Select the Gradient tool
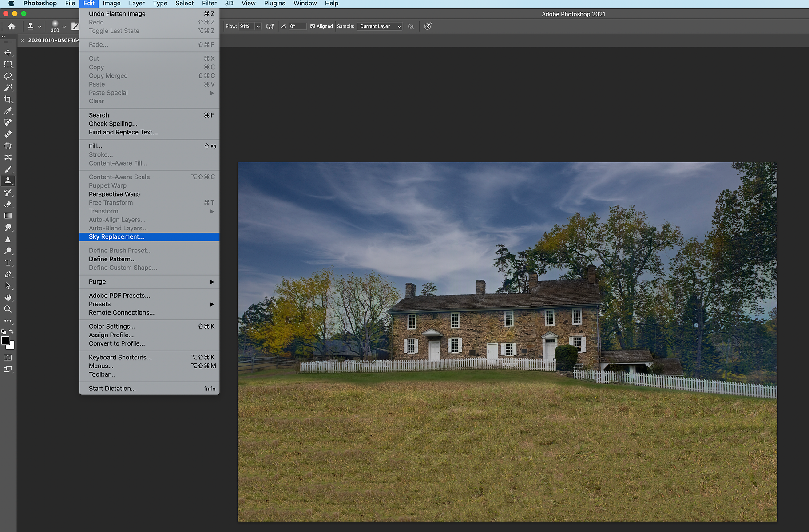 pyautogui.click(x=8, y=216)
